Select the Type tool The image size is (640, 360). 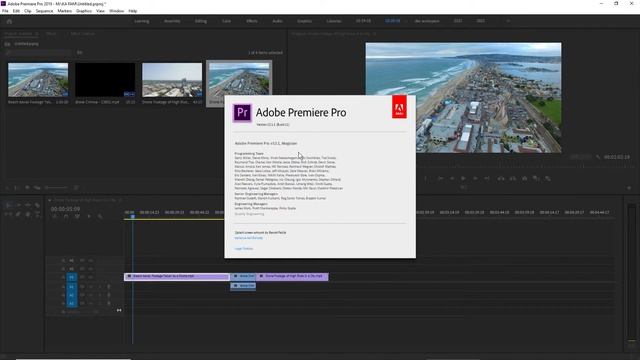point(37,214)
